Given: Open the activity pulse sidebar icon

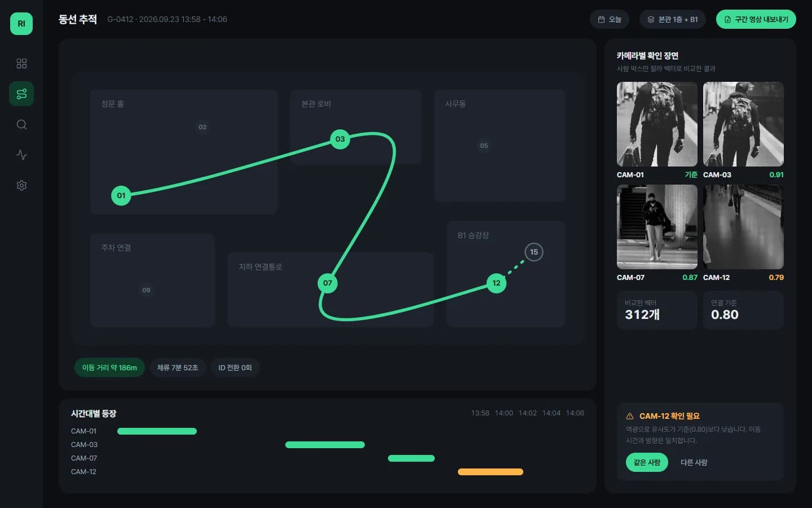Looking at the screenshot, I should point(21,155).
